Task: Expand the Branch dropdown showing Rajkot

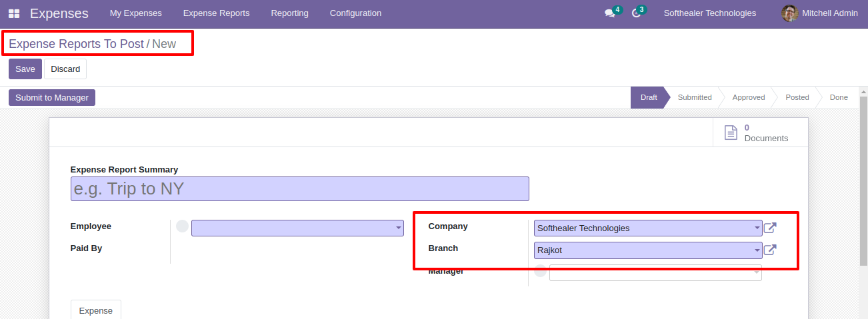Action: point(648,250)
